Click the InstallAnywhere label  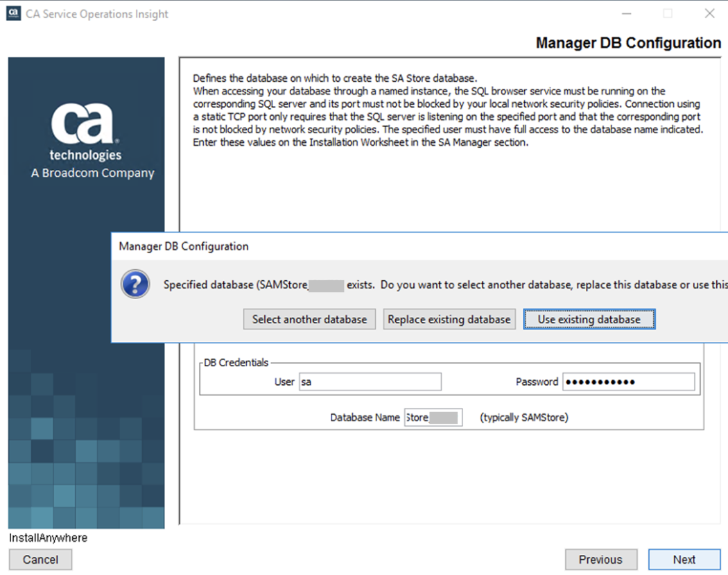pos(48,538)
